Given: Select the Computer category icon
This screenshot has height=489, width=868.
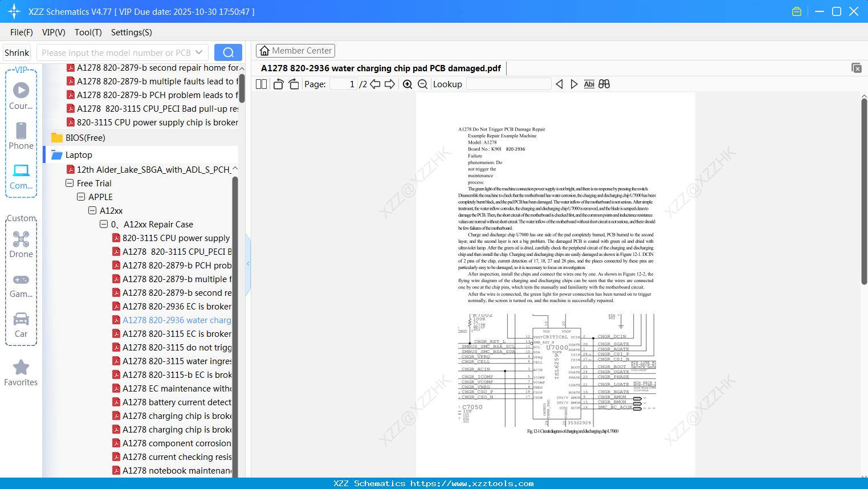Looking at the screenshot, I should (x=21, y=176).
